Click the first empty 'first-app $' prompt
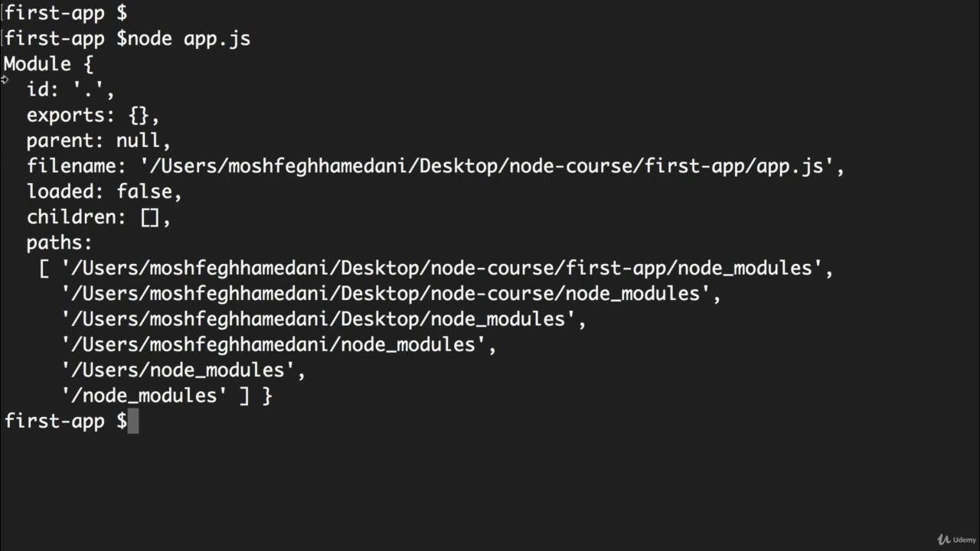980x551 pixels. 66,13
